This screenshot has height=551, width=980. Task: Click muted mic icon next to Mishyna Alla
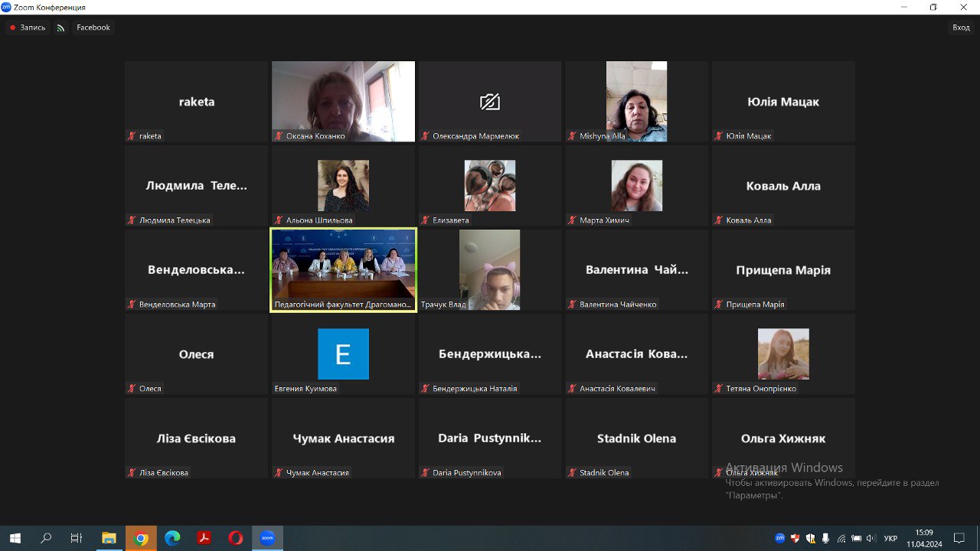pyautogui.click(x=572, y=136)
